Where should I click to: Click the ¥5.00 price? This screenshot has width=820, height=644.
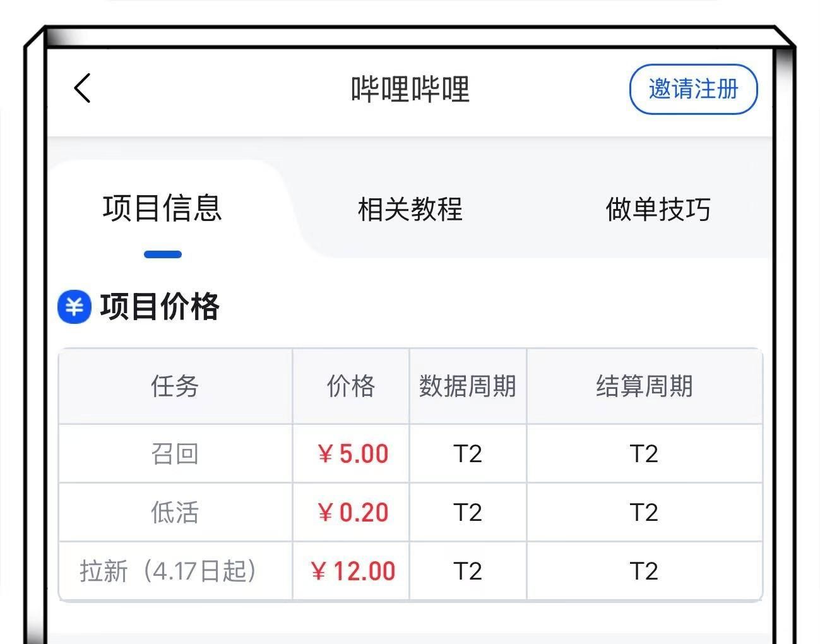(x=353, y=454)
